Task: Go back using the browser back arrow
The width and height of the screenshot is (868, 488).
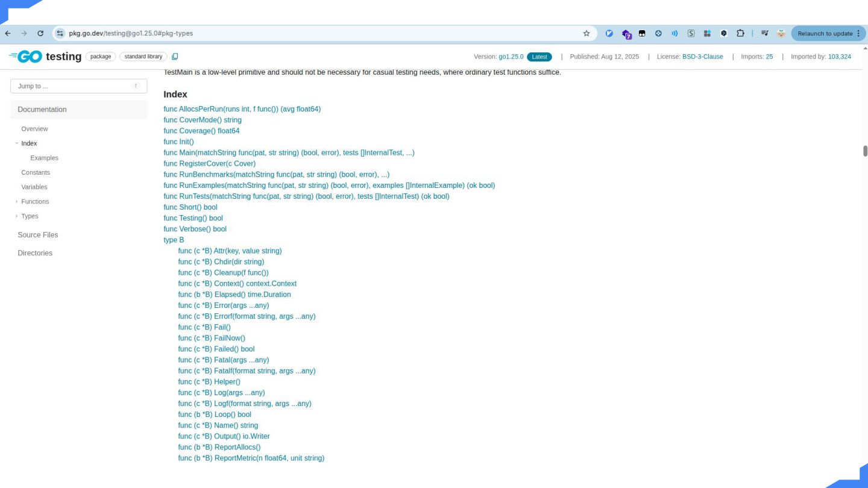Action: [8, 34]
